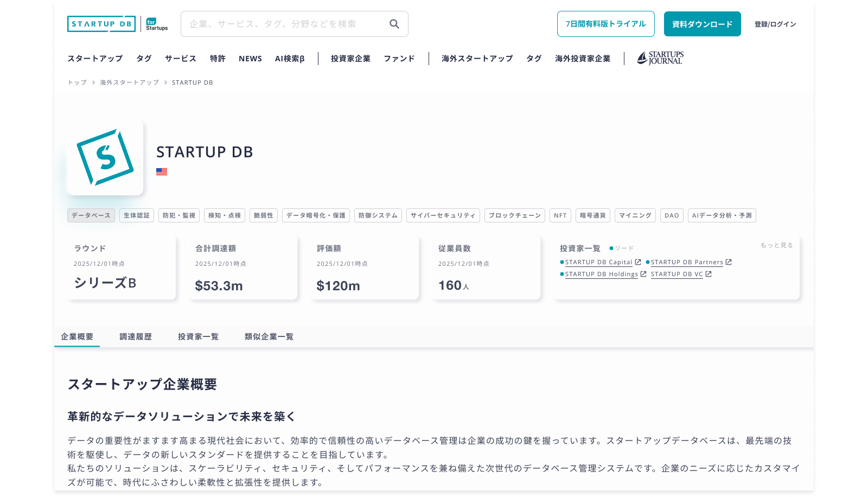The width and height of the screenshot is (868, 497).
Task: Select the データベース tag
Action: tap(91, 215)
